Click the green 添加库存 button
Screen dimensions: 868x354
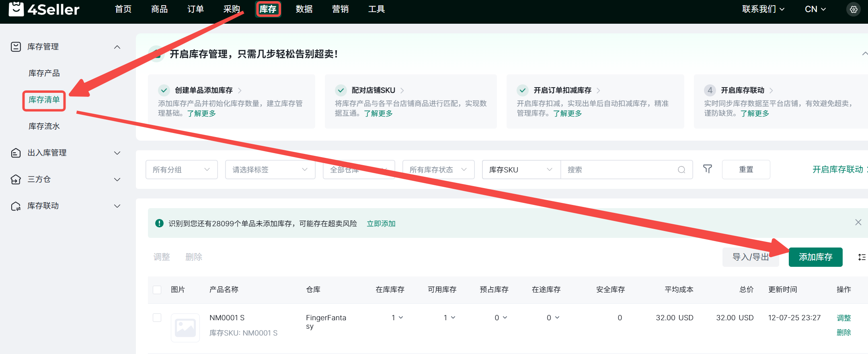[x=815, y=257]
